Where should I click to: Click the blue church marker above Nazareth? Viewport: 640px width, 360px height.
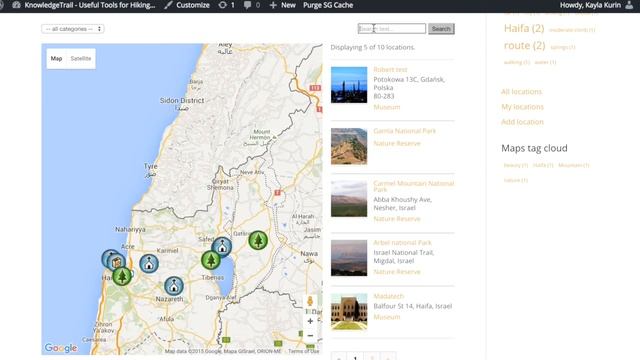click(x=174, y=286)
